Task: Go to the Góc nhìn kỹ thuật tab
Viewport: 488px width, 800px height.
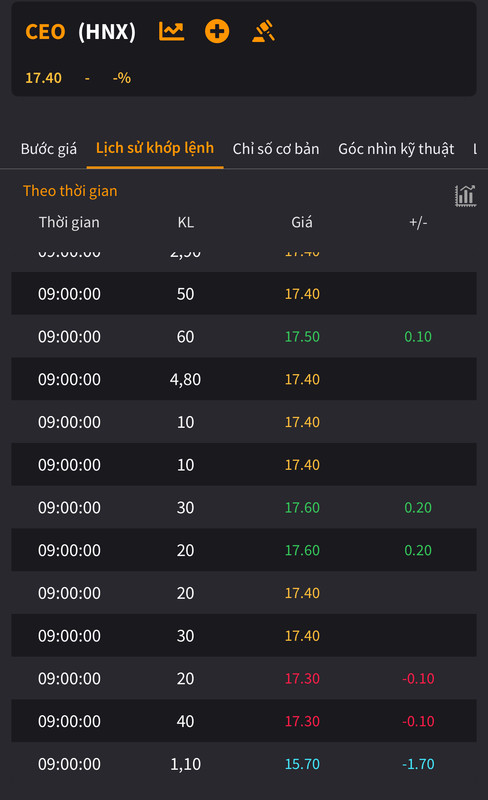Action: (396, 148)
